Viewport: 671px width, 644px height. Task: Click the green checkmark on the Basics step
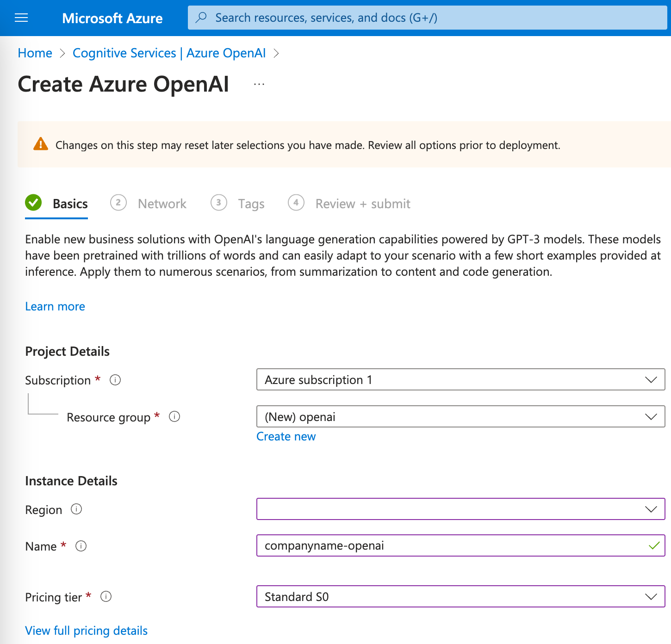(33, 203)
